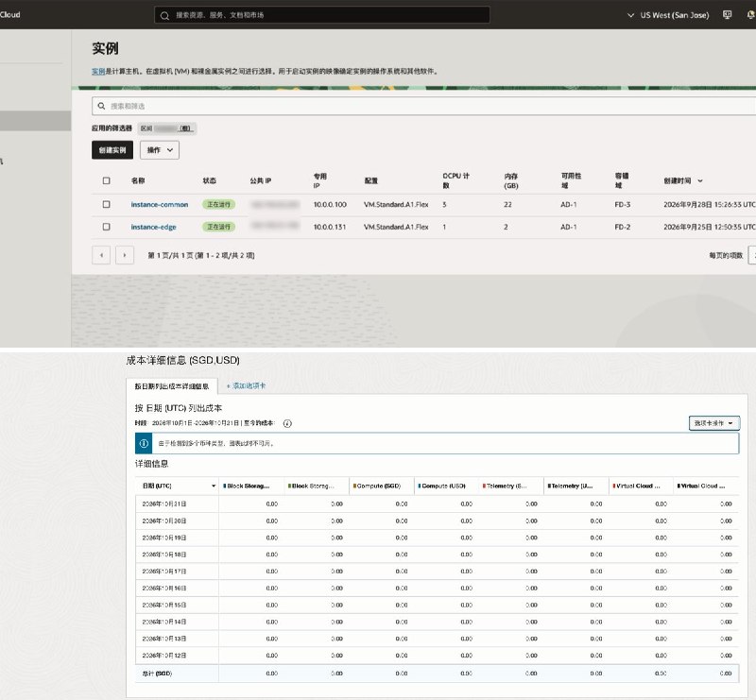The width and height of the screenshot is (756, 700).
Task: Expand the 操作 actions dropdown
Action: [x=160, y=150]
